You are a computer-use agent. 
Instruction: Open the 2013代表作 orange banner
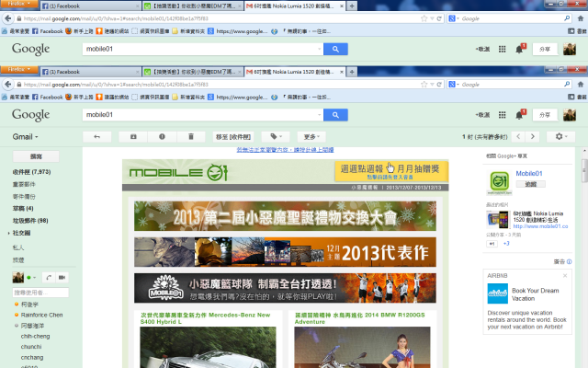pos(285,252)
